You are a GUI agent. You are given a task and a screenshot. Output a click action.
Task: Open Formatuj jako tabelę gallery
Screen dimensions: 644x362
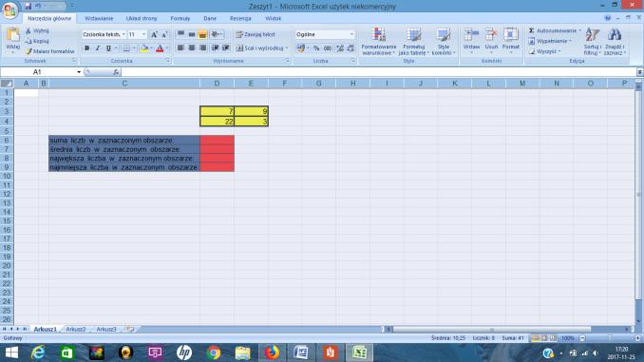click(x=413, y=41)
